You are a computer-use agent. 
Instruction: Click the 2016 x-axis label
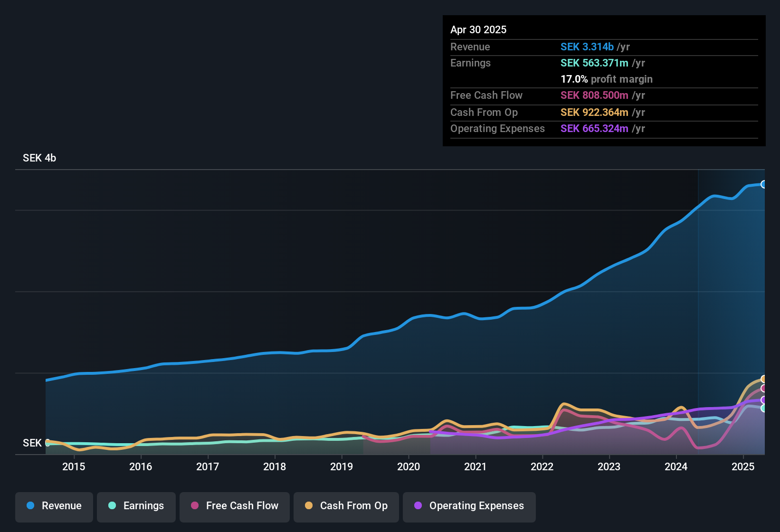point(141,467)
